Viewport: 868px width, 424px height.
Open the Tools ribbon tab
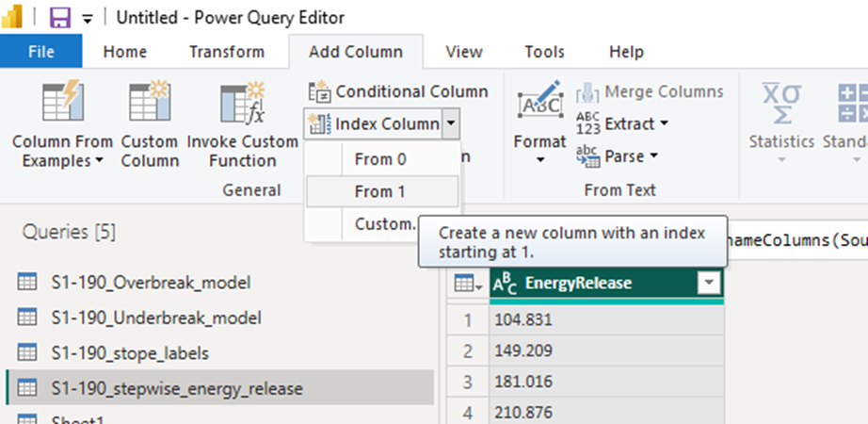tap(545, 52)
